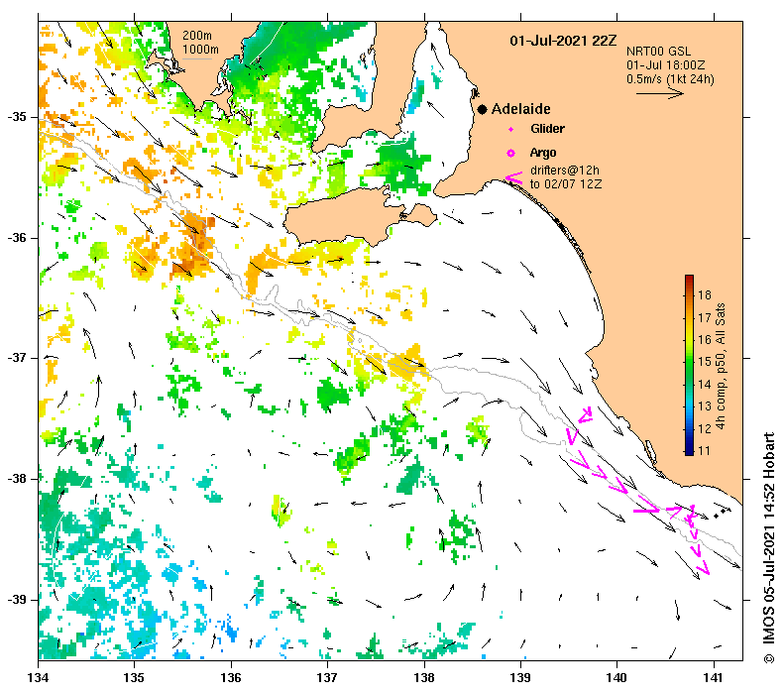Click the 138 longitude axis label
784x694 pixels.
[424, 677]
